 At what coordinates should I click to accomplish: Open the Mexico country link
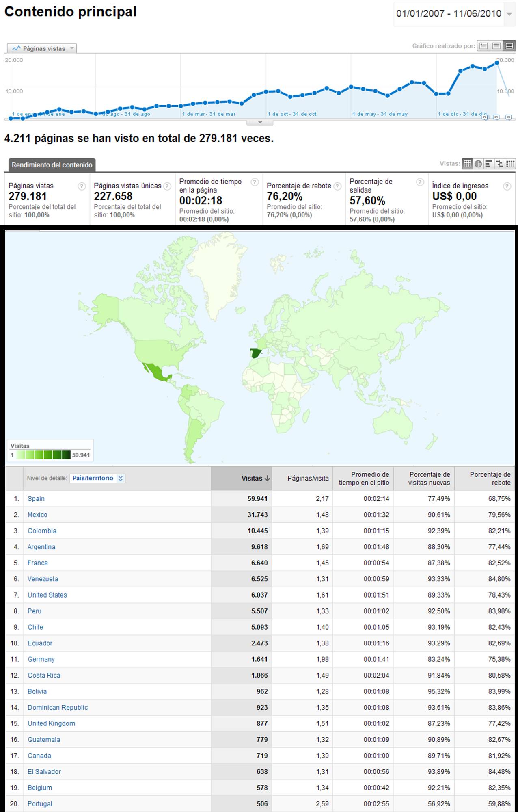(x=37, y=515)
